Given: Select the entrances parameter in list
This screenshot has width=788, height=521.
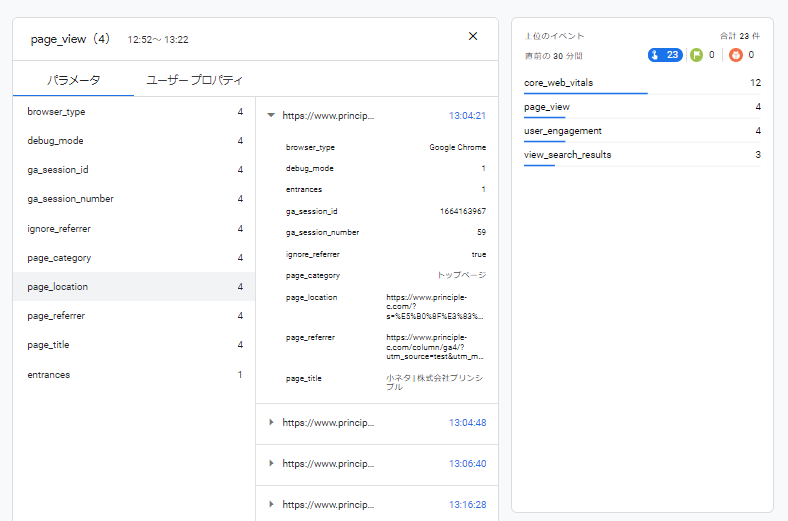Looking at the screenshot, I should pyautogui.click(x=49, y=375).
